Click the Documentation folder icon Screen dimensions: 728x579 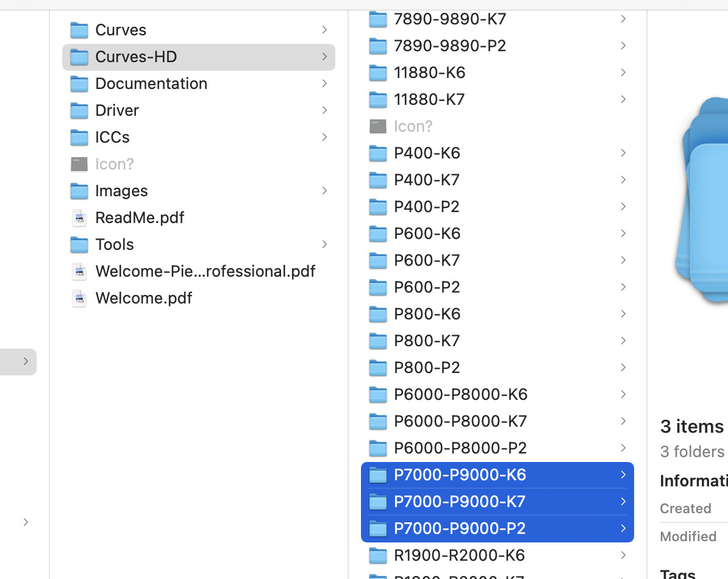click(79, 84)
